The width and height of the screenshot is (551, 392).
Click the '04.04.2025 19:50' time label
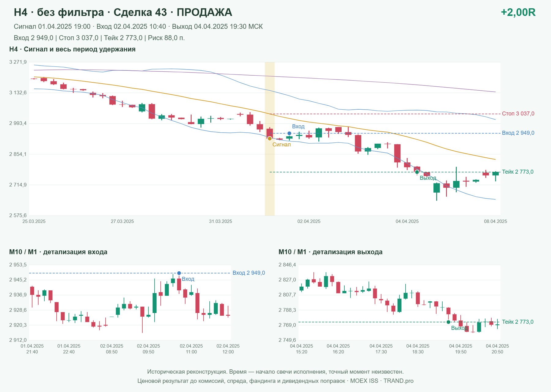(x=461, y=349)
